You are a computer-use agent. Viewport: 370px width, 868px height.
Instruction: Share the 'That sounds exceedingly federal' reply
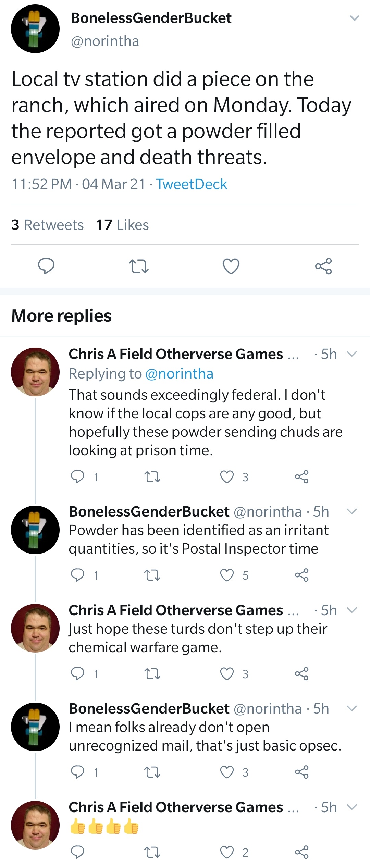(x=301, y=477)
